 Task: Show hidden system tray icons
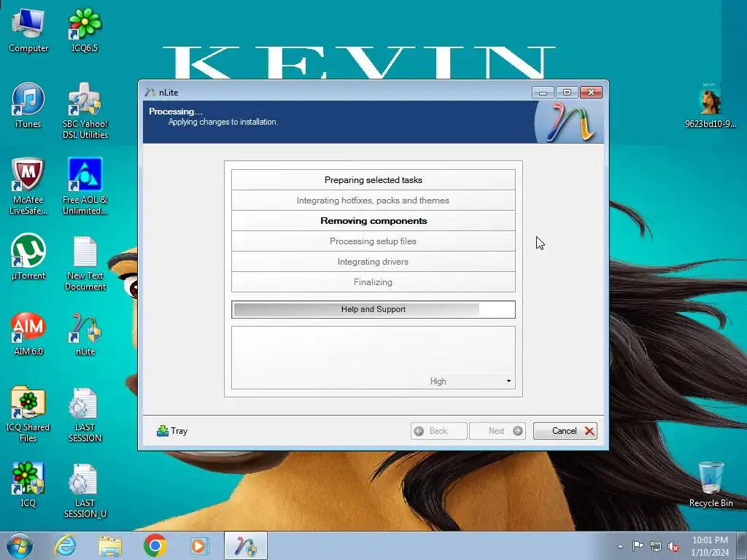[x=620, y=546]
